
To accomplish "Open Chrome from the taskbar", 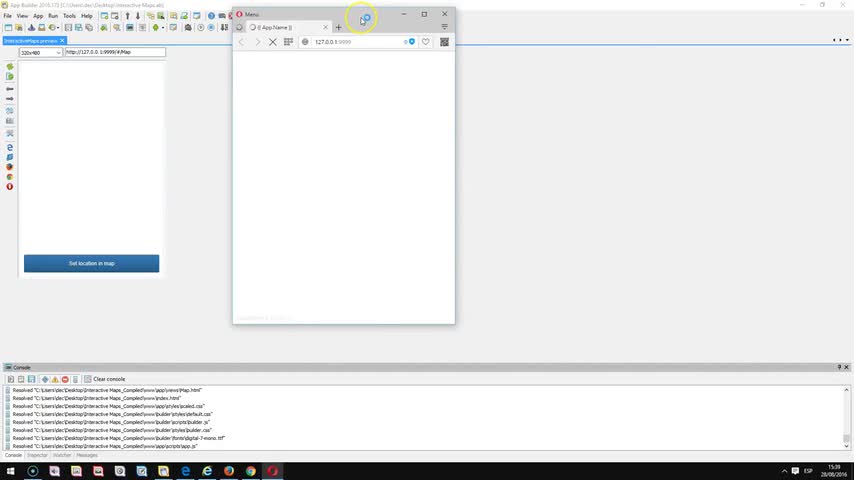I will pos(251,471).
